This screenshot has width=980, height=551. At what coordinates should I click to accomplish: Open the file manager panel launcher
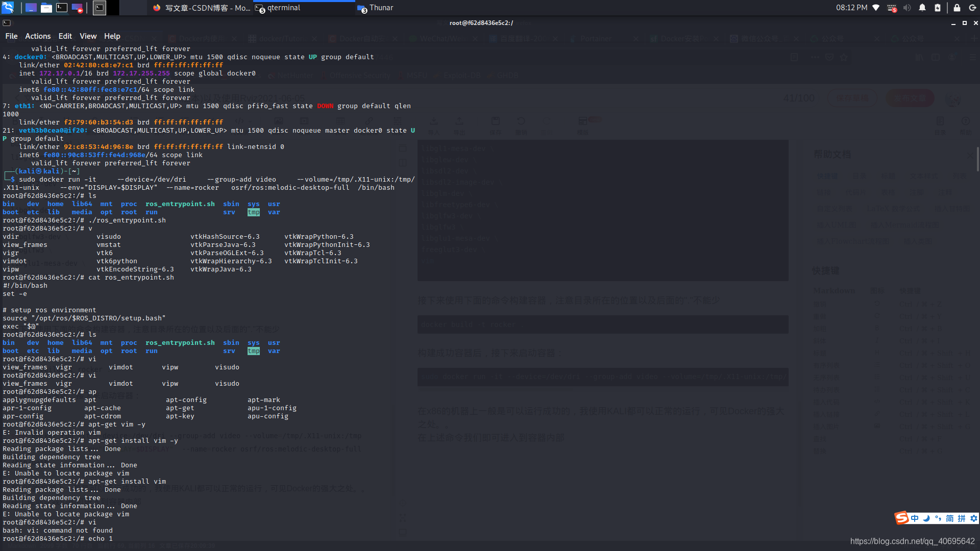[x=46, y=8]
